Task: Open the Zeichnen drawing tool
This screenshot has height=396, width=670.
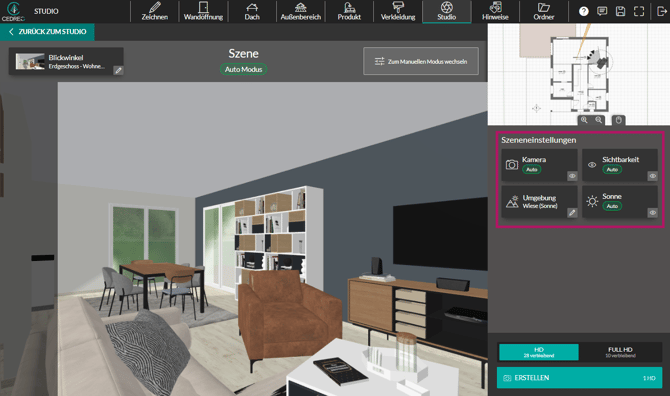Action: point(155,12)
